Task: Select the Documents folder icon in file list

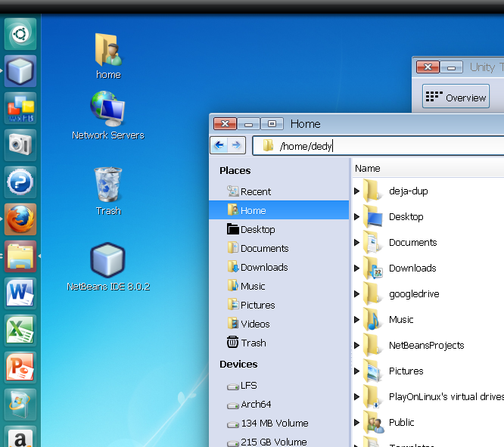Action: click(x=373, y=242)
